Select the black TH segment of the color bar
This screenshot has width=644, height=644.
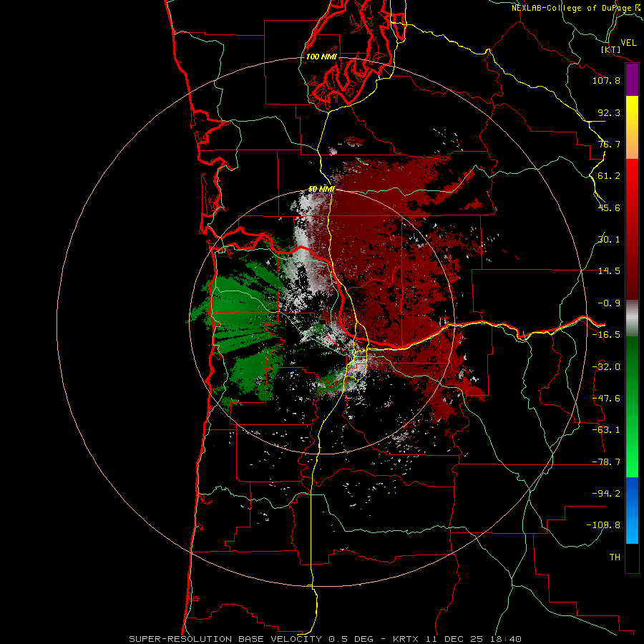point(632,558)
